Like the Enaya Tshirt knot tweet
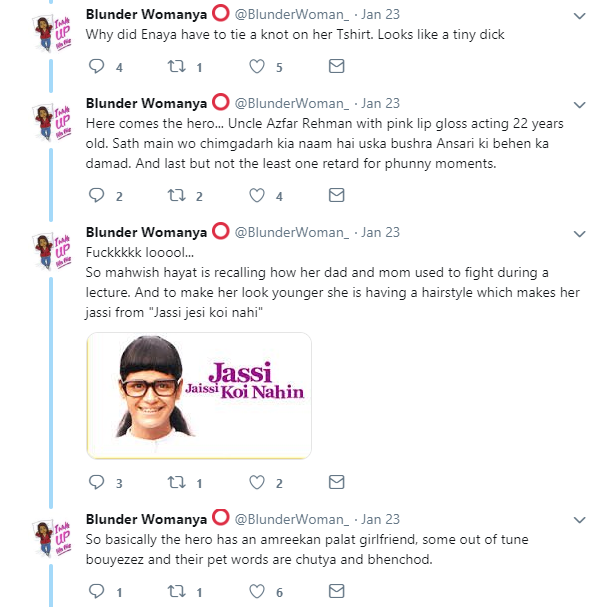The height and width of the screenshot is (607, 607). pos(257,66)
